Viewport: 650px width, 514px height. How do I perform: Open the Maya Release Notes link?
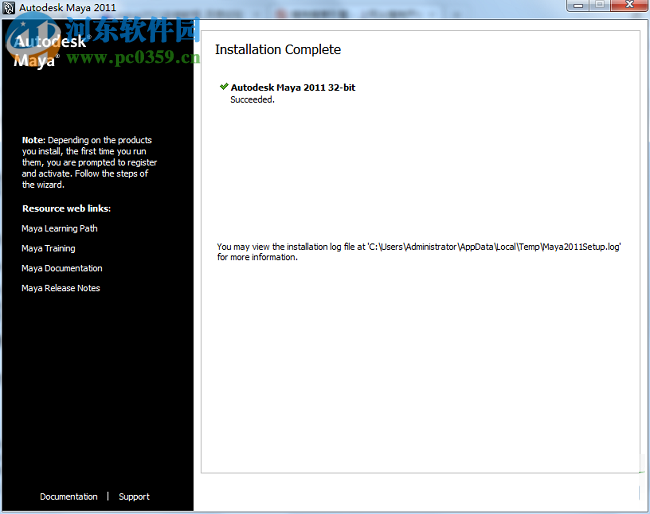[x=61, y=288]
